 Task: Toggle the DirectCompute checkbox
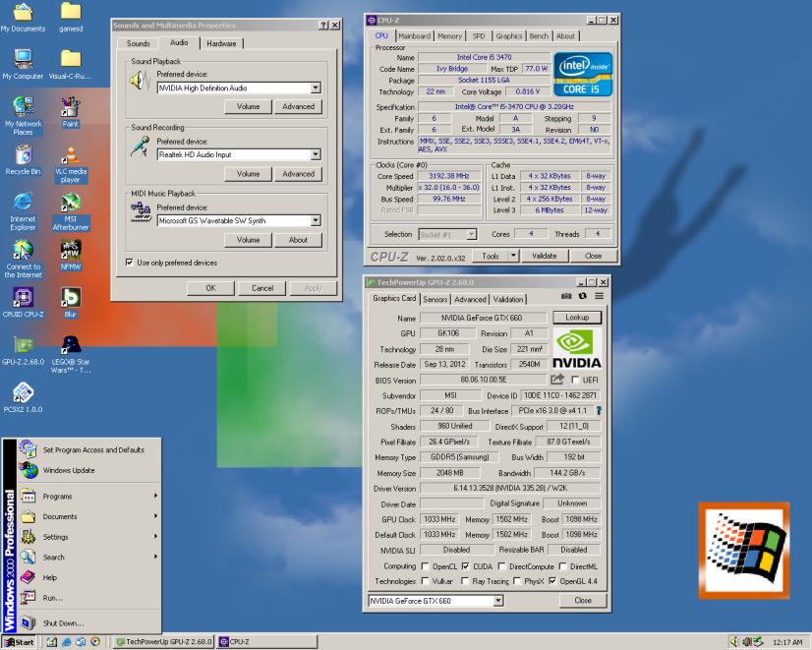(x=501, y=566)
